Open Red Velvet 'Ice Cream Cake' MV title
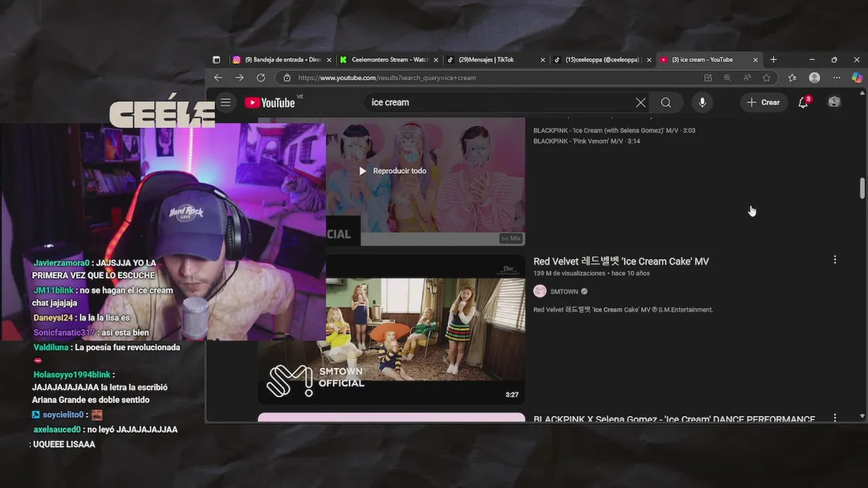 621,261
